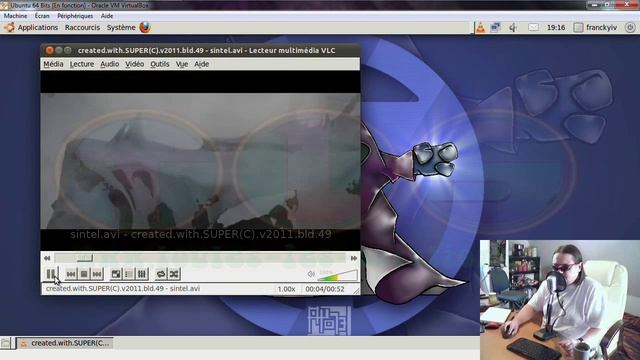Click status bar file name text
640x360 pixels.
tap(123, 289)
